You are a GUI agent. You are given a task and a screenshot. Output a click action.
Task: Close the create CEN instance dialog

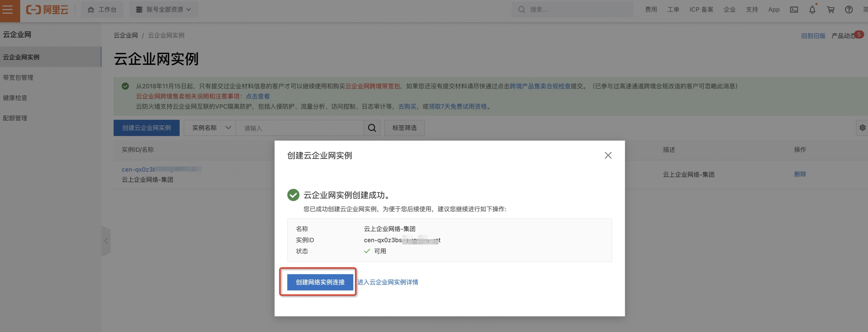click(x=608, y=155)
